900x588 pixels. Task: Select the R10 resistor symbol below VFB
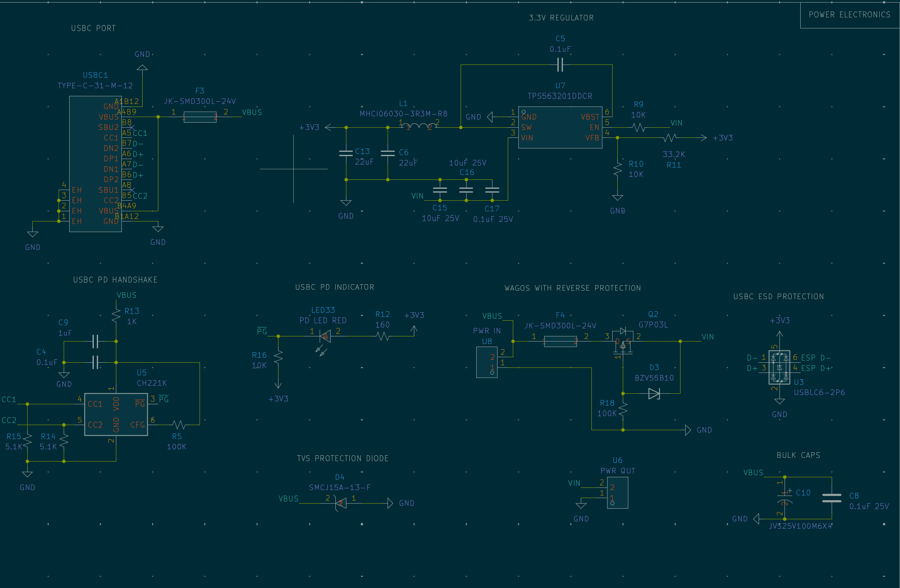pos(618,170)
